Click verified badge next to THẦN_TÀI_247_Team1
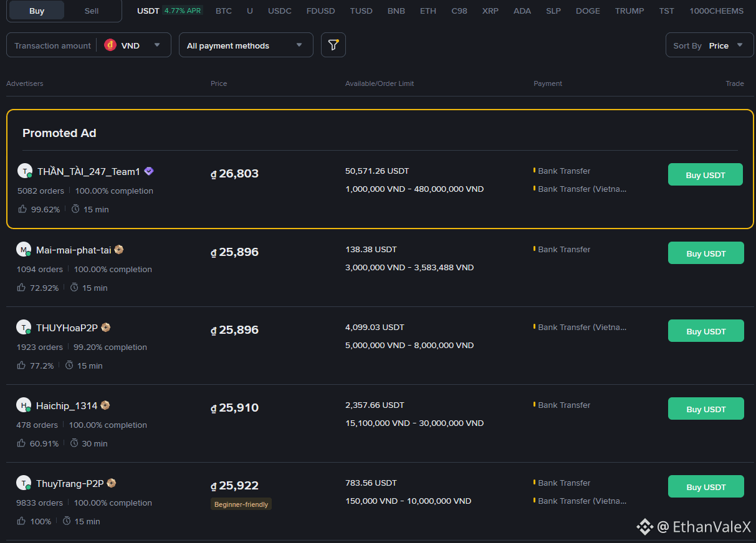The image size is (756, 543). click(x=149, y=171)
